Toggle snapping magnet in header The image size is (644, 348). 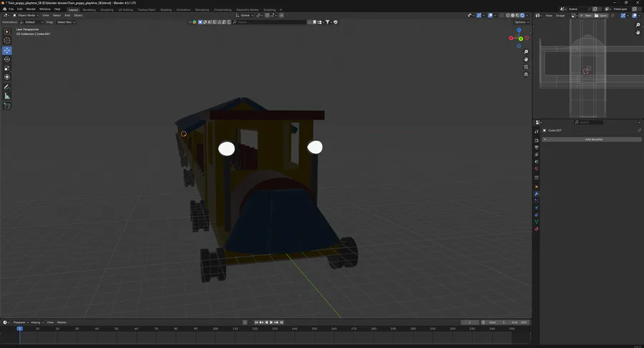click(267, 16)
